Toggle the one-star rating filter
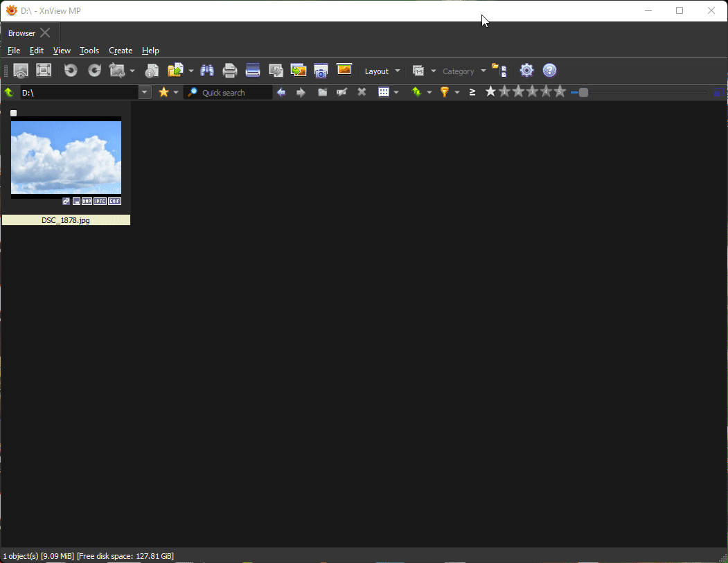Screen dimensions: 728x563 tap(490, 92)
